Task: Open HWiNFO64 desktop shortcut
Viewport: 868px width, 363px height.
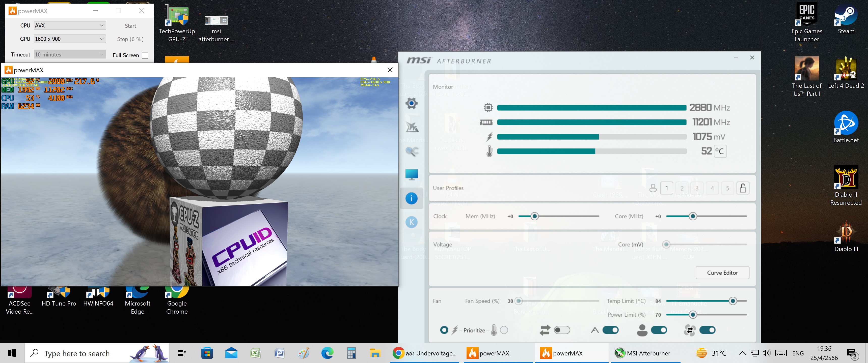Action: 98,297
